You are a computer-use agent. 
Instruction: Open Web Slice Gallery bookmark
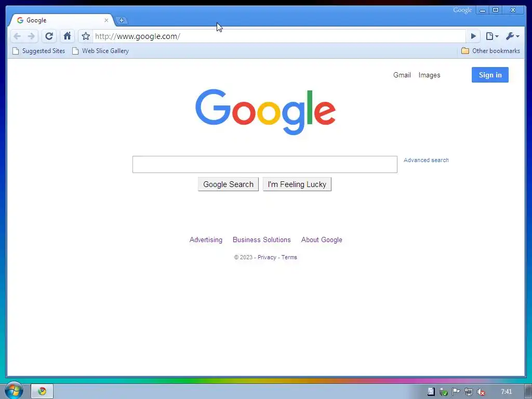pos(100,51)
